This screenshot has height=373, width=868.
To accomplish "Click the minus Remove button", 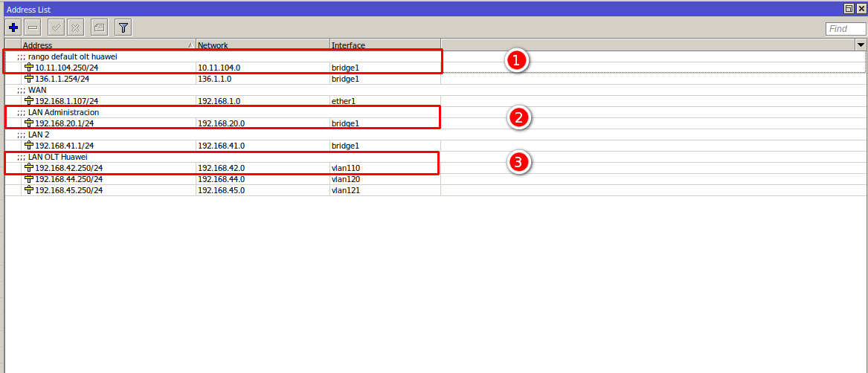I will click(x=33, y=27).
